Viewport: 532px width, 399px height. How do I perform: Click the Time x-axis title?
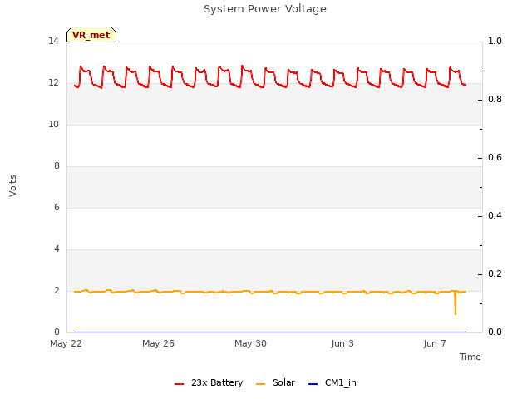[470, 357]
